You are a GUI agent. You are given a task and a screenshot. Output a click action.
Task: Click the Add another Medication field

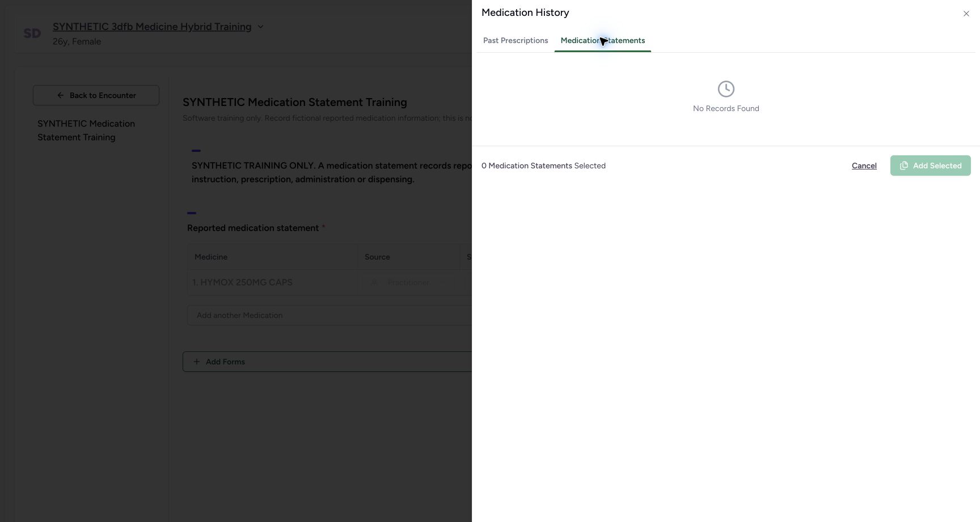tap(330, 315)
